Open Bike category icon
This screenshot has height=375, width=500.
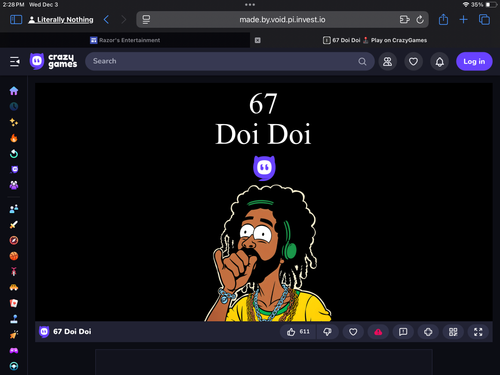(x=14, y=272)
